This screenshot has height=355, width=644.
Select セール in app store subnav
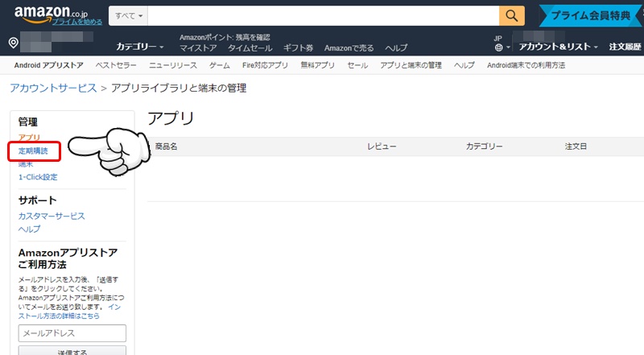click(x=357, y=65)
